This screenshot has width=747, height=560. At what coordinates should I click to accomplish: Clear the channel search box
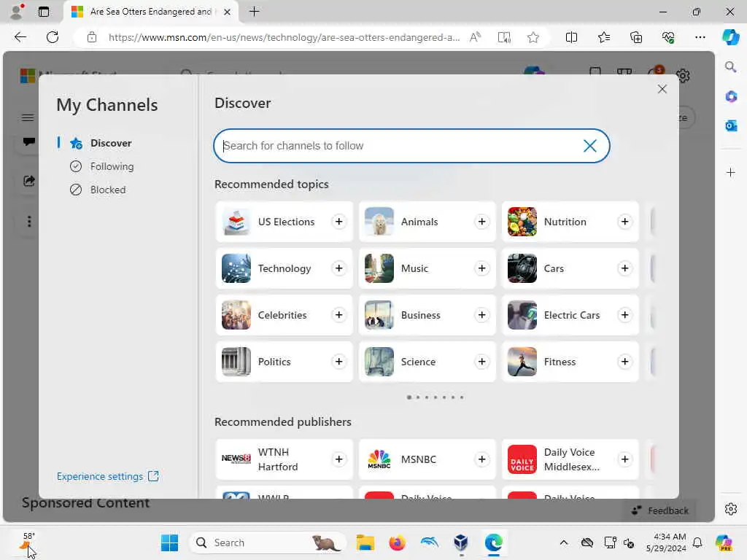point(589,146)
